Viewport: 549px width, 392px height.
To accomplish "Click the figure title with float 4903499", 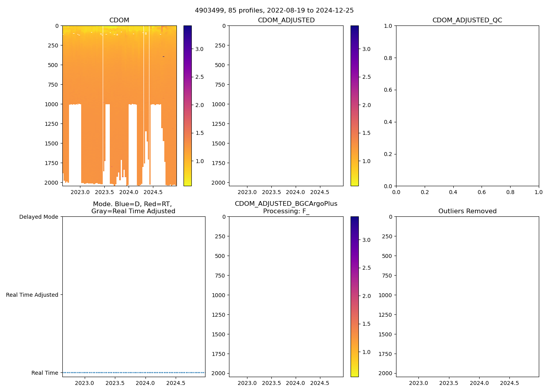I will (x=274, y=11).
